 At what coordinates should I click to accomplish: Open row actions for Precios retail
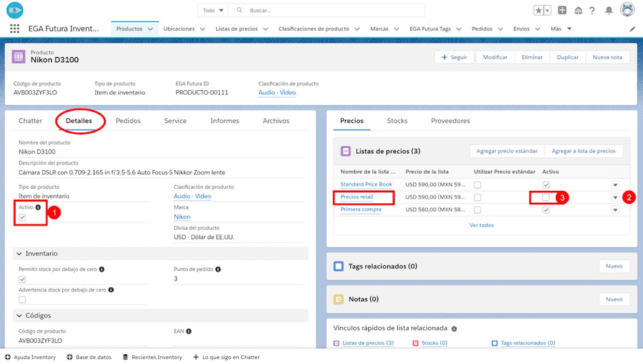coord(615,197)
